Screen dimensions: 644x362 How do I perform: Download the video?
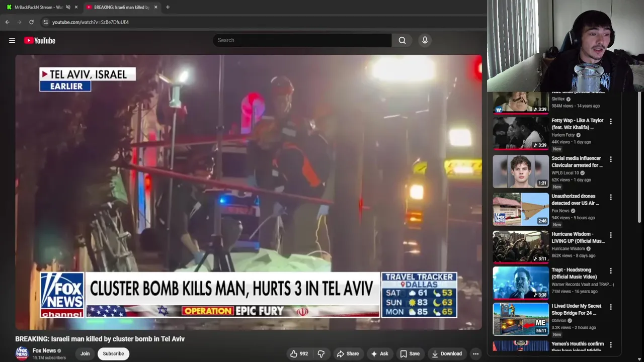(x=447, y=353)
